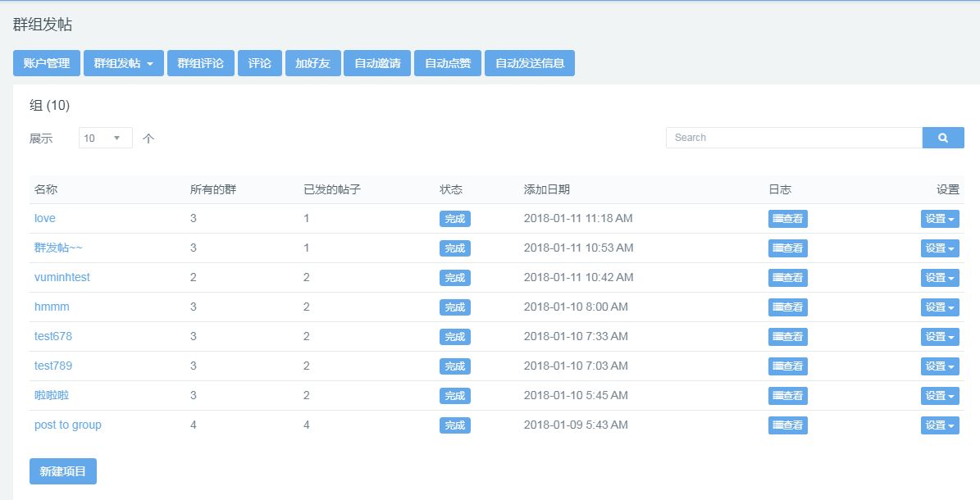View the log for the hmmm row
The image size is (980, 500).
(x=787, y=307)
